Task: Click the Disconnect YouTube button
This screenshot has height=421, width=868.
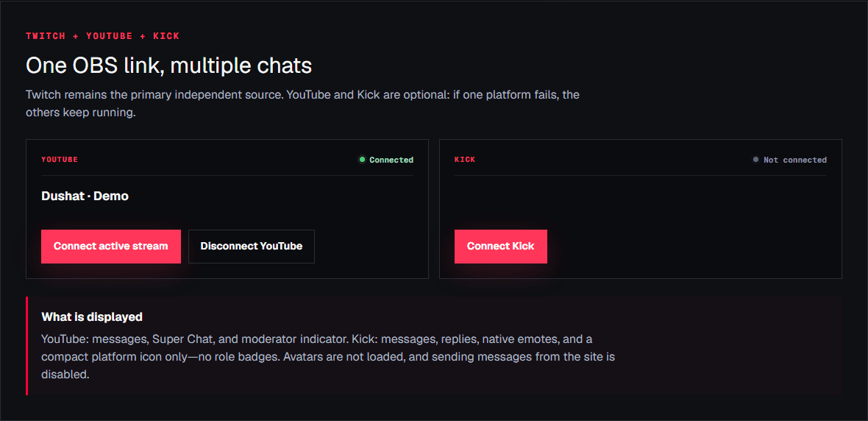Action: (252, 246)
